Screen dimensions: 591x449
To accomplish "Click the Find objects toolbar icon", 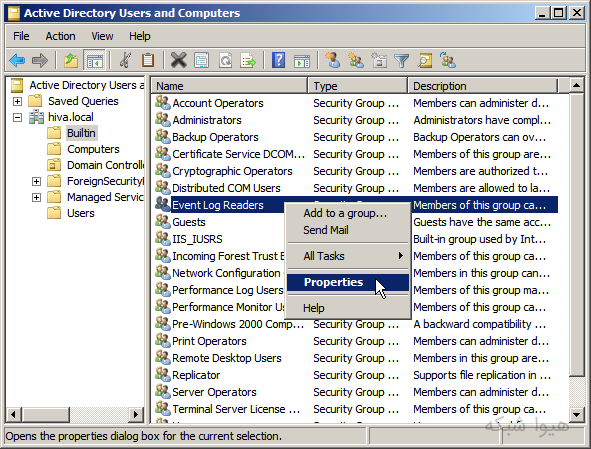I will coord(425,60).
